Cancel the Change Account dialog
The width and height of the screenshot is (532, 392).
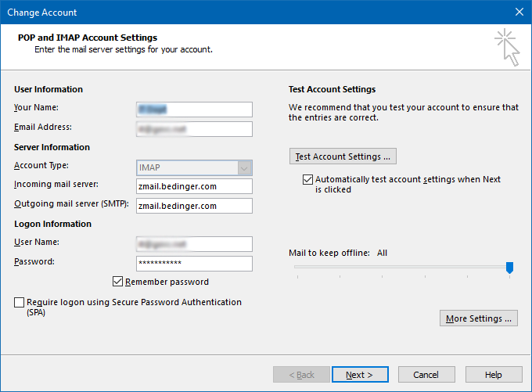point(426,374)
